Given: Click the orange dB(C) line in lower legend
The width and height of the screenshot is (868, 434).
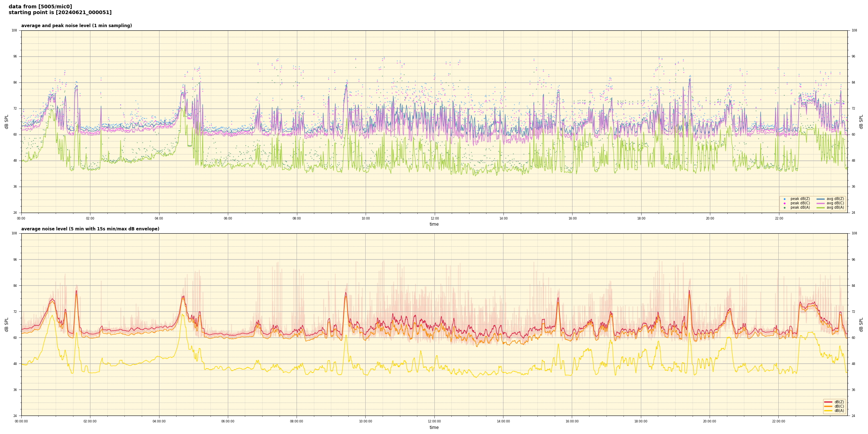Looking at the screenshot, I should point(828,406).
